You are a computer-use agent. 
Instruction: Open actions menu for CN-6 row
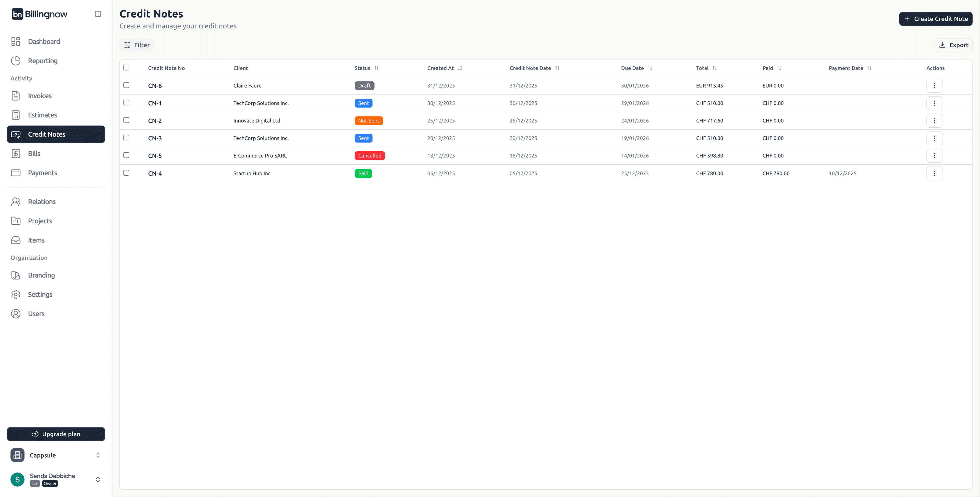point(934,86)
